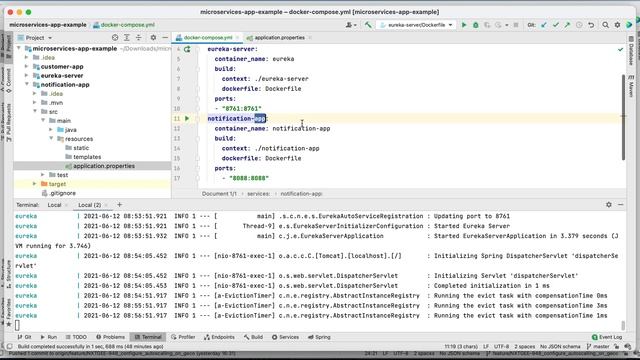The height and width of the screenshot is (360, 640).
Task: Close the Local (2) terminal tab
Action: pyautogui.click(x=106, y=204)
